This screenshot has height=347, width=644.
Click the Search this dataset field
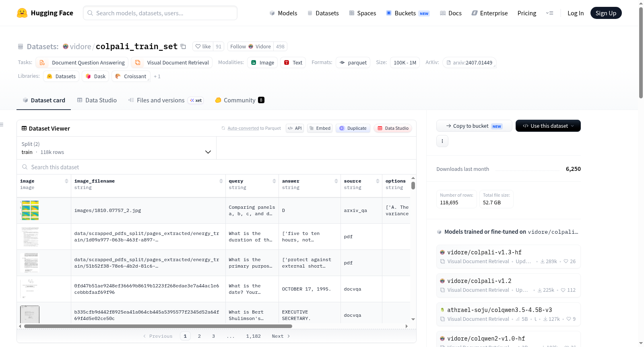tap(217, 167)
